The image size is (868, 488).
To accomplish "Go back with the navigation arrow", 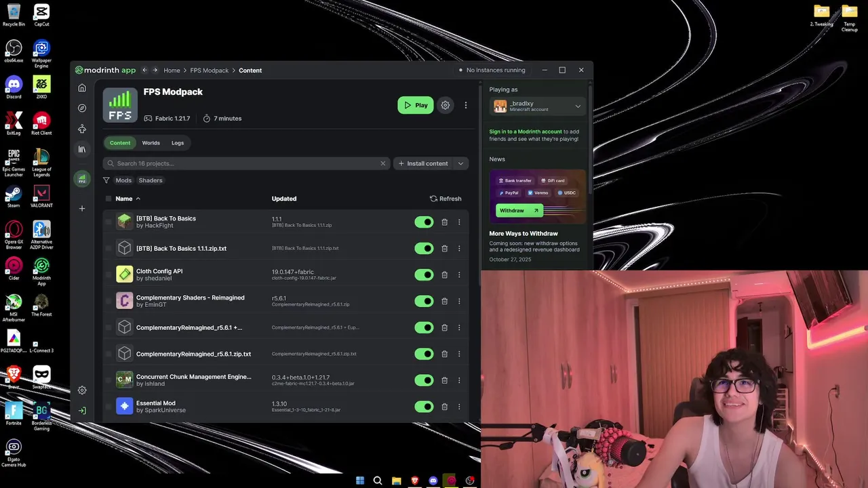I will [144, 70].
